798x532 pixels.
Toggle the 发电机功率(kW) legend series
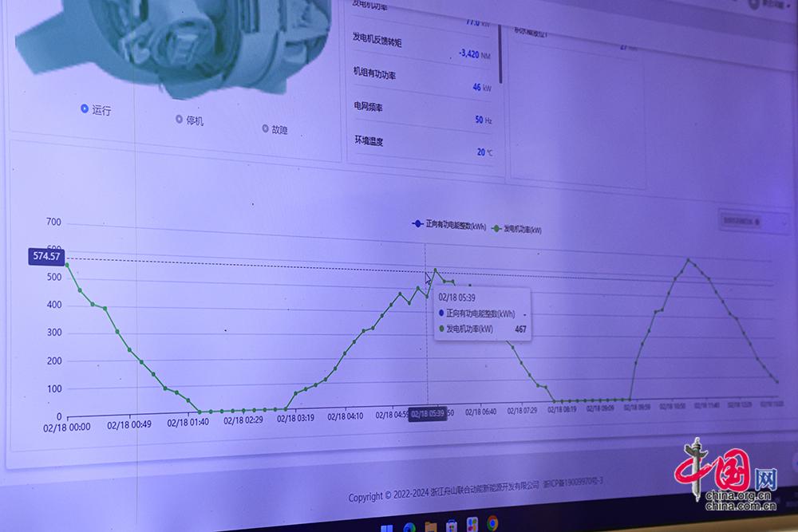coord(518,229)
